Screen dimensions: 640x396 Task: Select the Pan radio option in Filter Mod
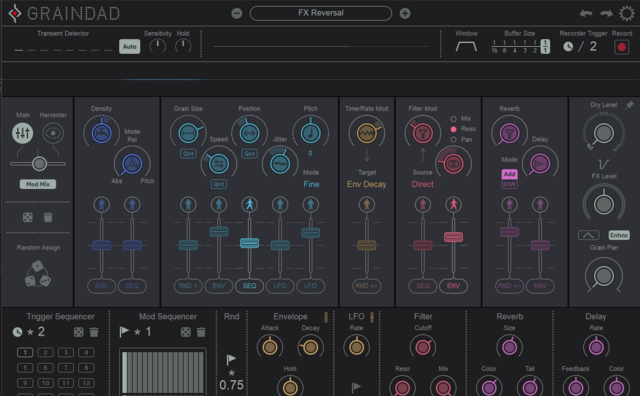(453, 140)
